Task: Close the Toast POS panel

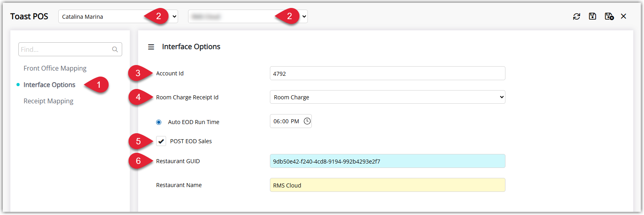Action: point(624,16)
